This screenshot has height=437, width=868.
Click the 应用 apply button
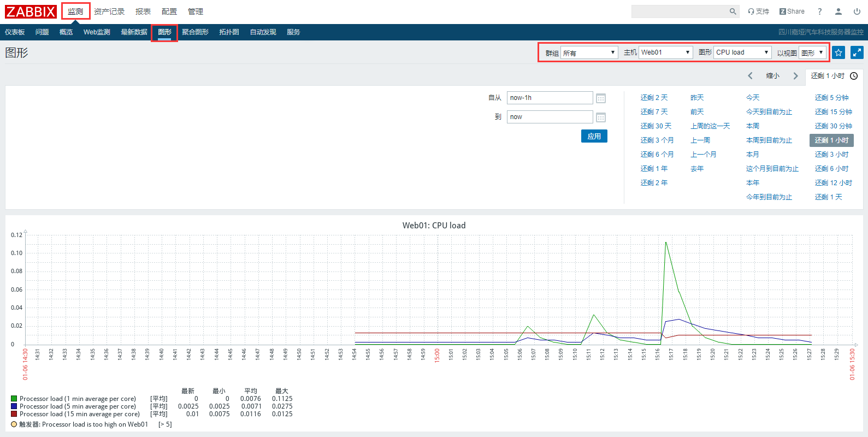pos(594,136)
